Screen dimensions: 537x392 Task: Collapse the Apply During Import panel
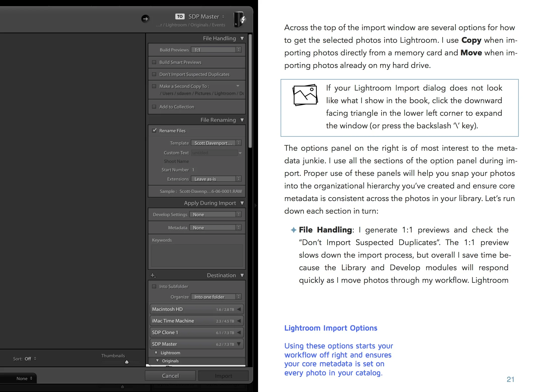(x=242, y=203)
